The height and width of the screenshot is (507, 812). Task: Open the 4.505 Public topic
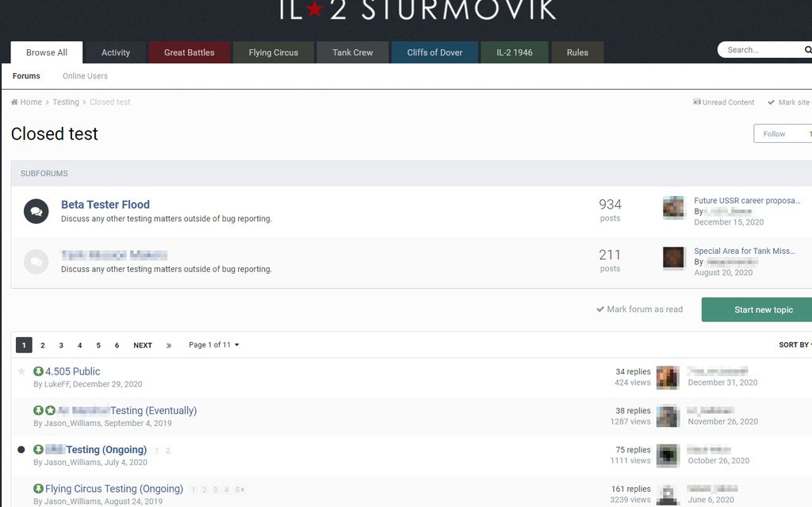pyautogui.click(x=72, y=371)
